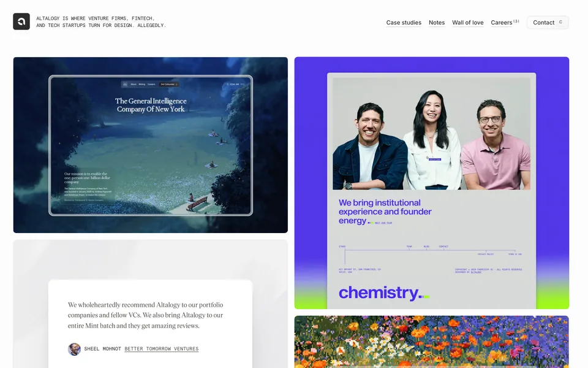
Task: Open the Chemistry case study card
Action: [x=432, y=183]
